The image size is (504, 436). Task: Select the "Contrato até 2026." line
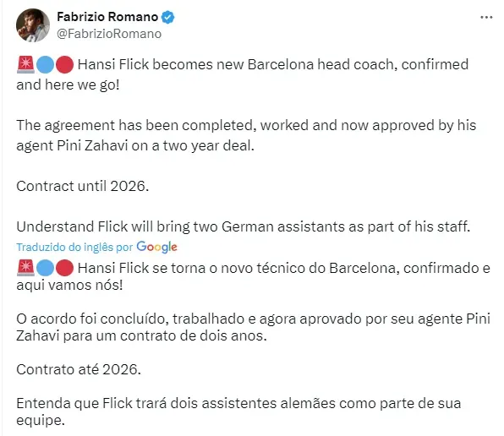79,369
